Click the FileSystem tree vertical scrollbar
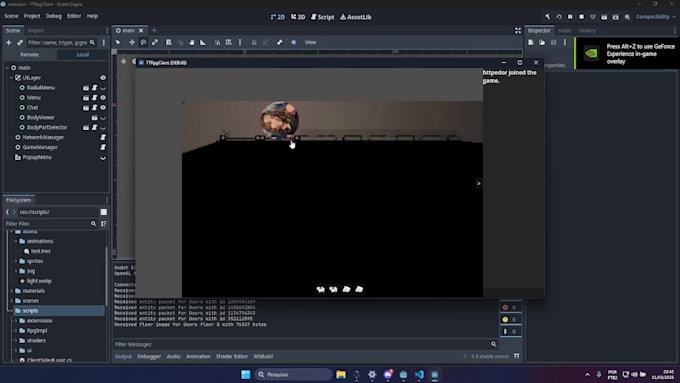Image resolution: width=680 pixels, height=383 pixels. [x=106, y=275]
